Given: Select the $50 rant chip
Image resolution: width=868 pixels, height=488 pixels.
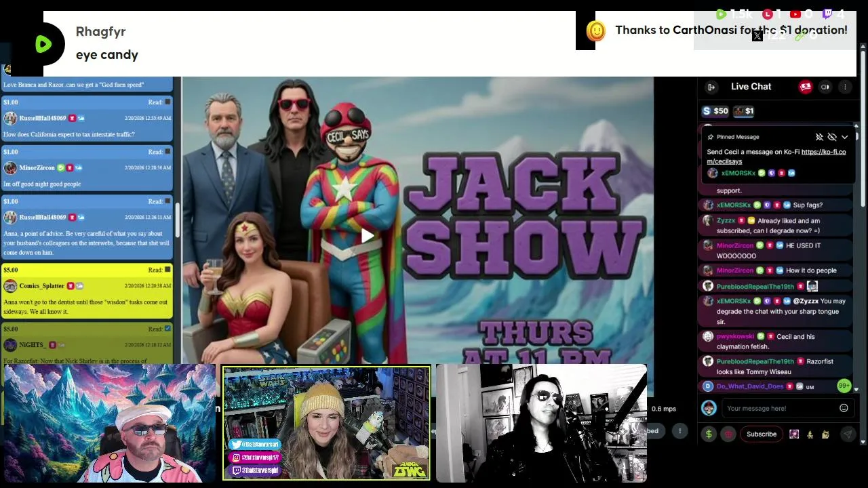Looking at the screenshot, I should 715,111.
